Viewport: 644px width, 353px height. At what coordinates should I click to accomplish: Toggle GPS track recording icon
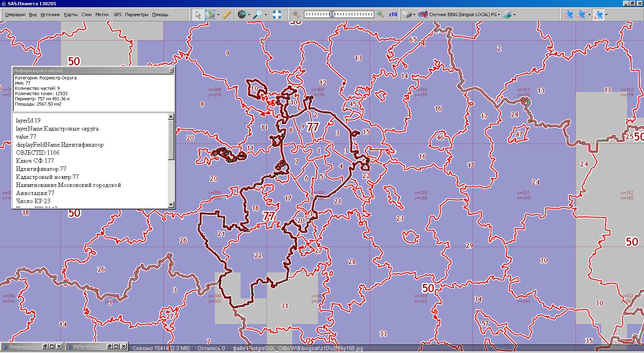[581, 15]
